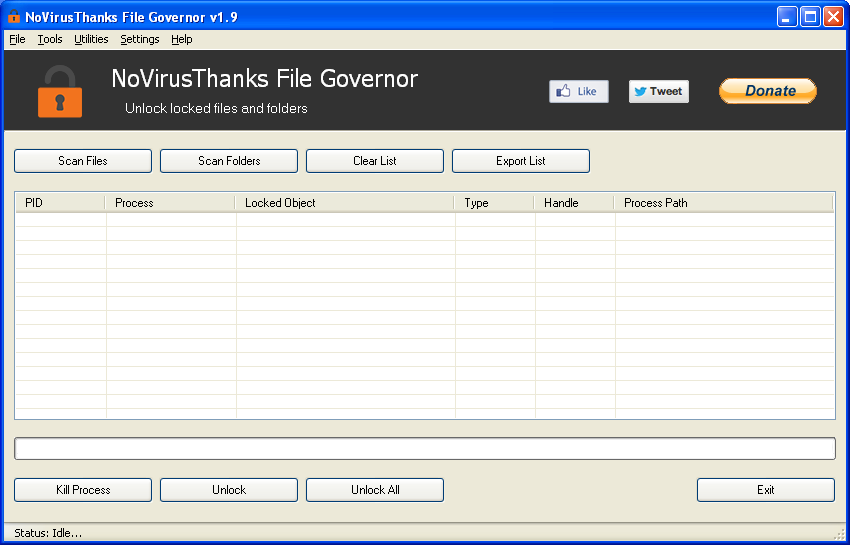This screenshot has height=547, width=850.
Task: Click the Process Path column header
Action: (x=723, y=203)
